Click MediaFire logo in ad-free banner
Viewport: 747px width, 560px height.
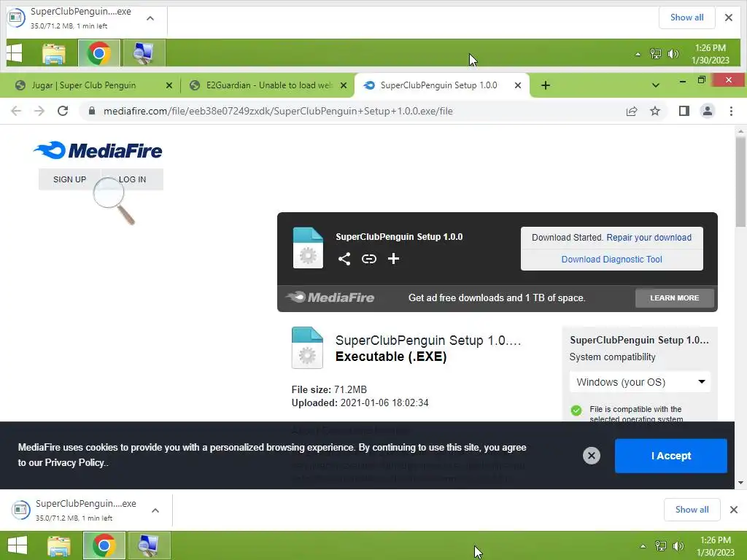(x=330, y=297)
